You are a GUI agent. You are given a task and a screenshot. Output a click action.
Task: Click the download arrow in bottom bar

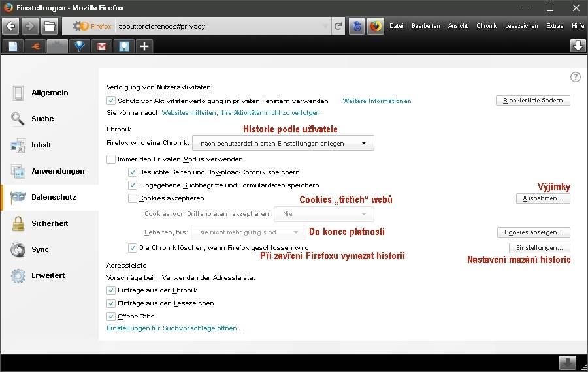[x=567, y=363]
